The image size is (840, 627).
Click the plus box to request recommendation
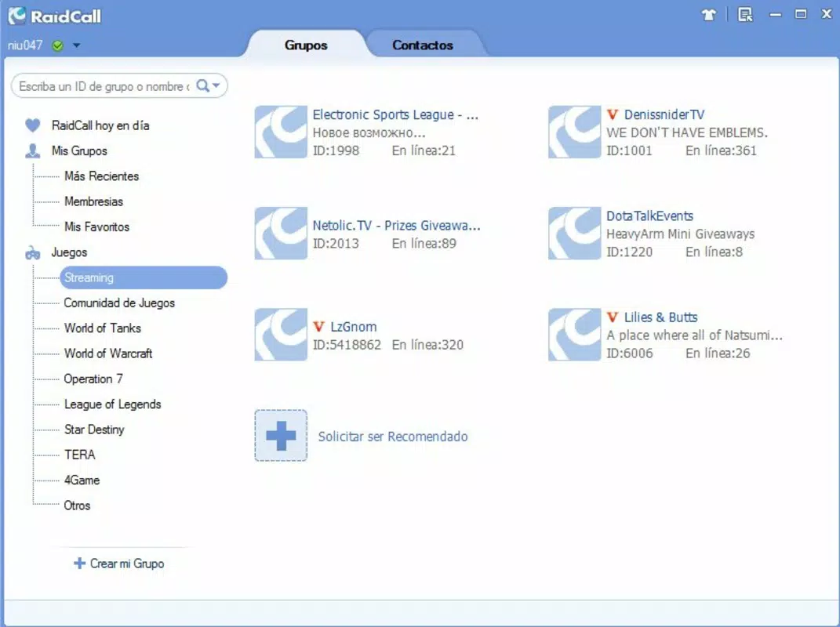click(281, 436)
